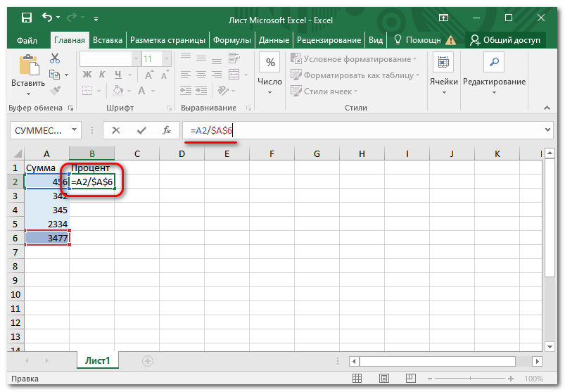
Task: Add a new sheet with plus icon
Action: 148,360
